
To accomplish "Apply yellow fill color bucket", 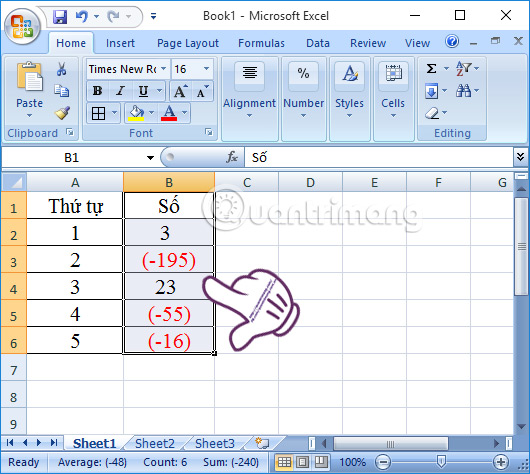I will pos(136,113).
